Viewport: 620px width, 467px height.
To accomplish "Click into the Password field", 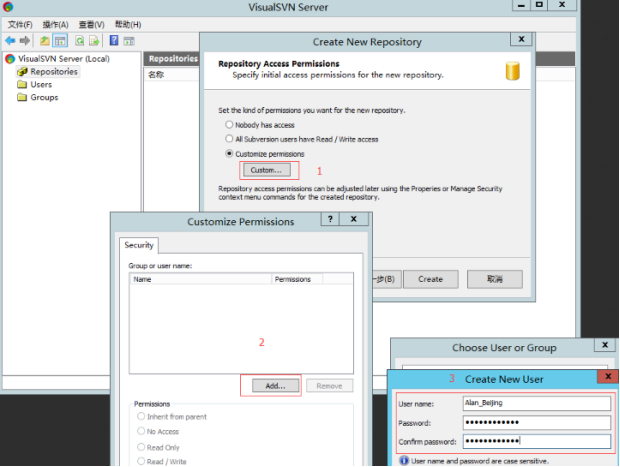I will point(537,422).
